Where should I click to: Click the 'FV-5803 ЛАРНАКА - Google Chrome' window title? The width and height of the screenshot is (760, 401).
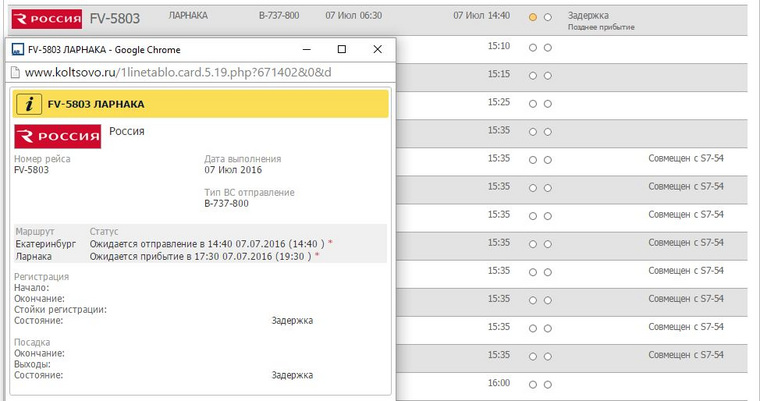click(x=104, y=49)
